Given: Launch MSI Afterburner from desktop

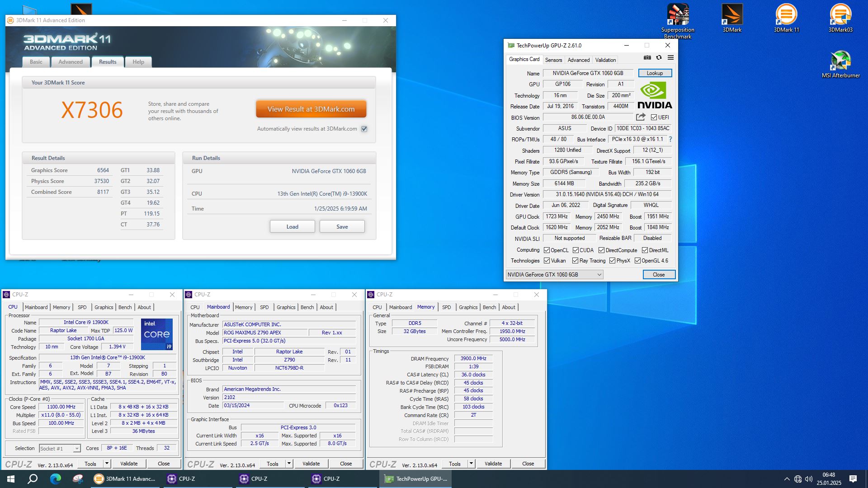Looking at the screenshot, I should (840, 65).
